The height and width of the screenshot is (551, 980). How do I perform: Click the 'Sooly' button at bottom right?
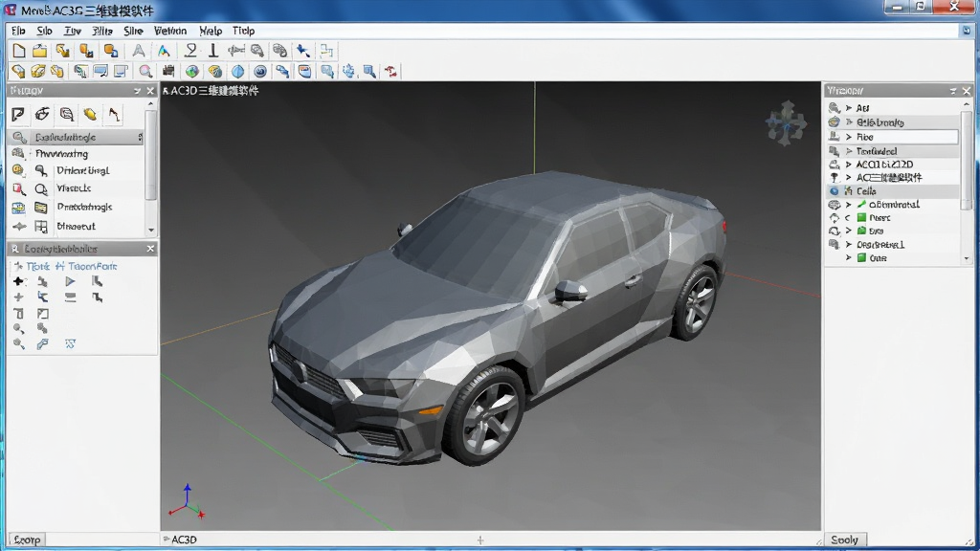[844, 540]
